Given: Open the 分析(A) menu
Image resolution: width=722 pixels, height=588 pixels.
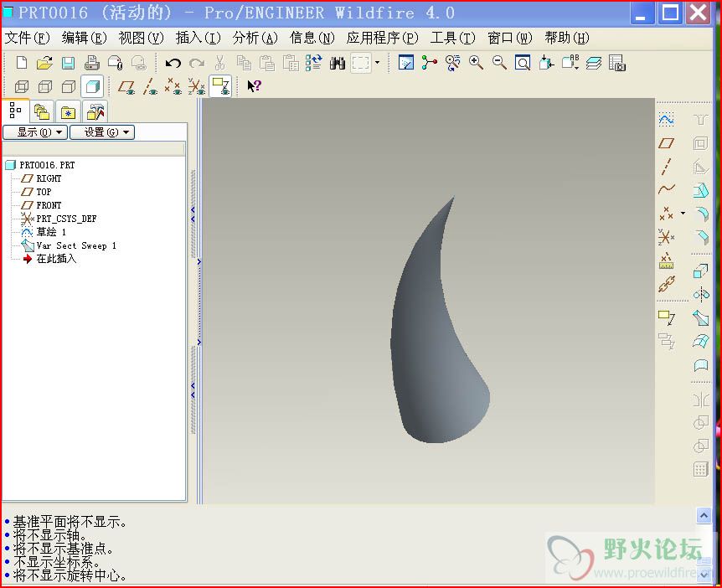Looking at the screenshot, I should point(255,38).
